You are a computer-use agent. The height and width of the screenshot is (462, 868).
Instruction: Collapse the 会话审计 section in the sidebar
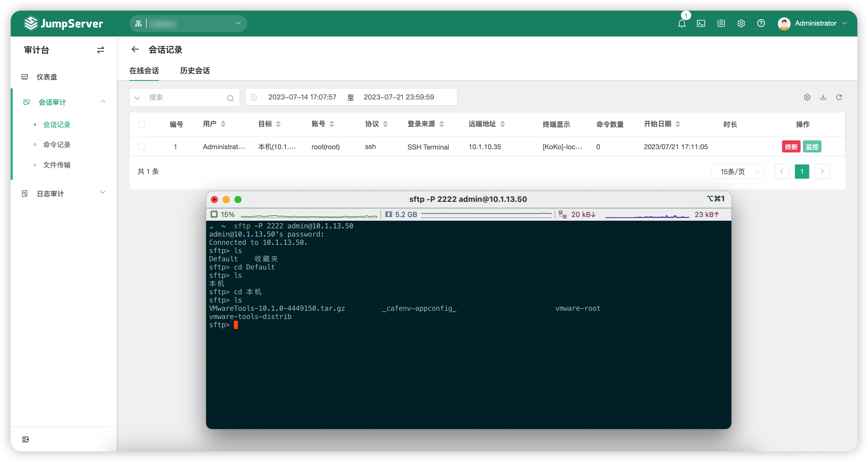[x=103, y=102]
